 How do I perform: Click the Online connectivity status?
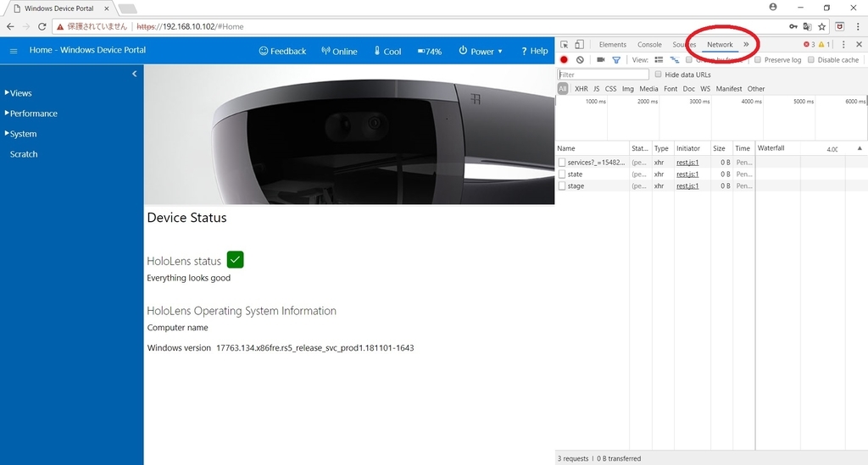click(339, 51)
